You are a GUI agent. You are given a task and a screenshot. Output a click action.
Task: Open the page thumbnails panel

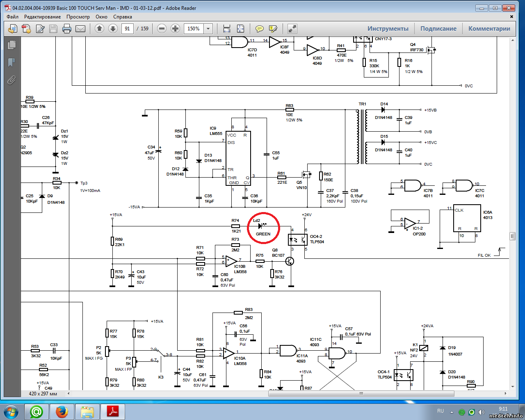click(x=11, y=45)
